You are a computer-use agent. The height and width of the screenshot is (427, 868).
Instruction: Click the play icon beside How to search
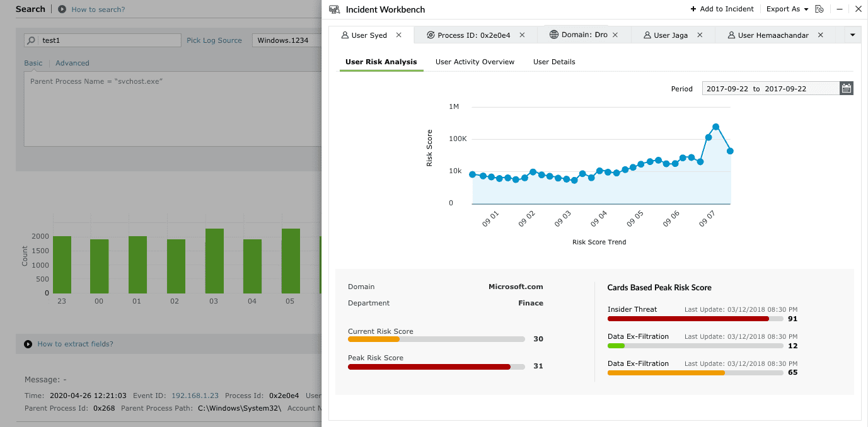click(x=62, y=9)
